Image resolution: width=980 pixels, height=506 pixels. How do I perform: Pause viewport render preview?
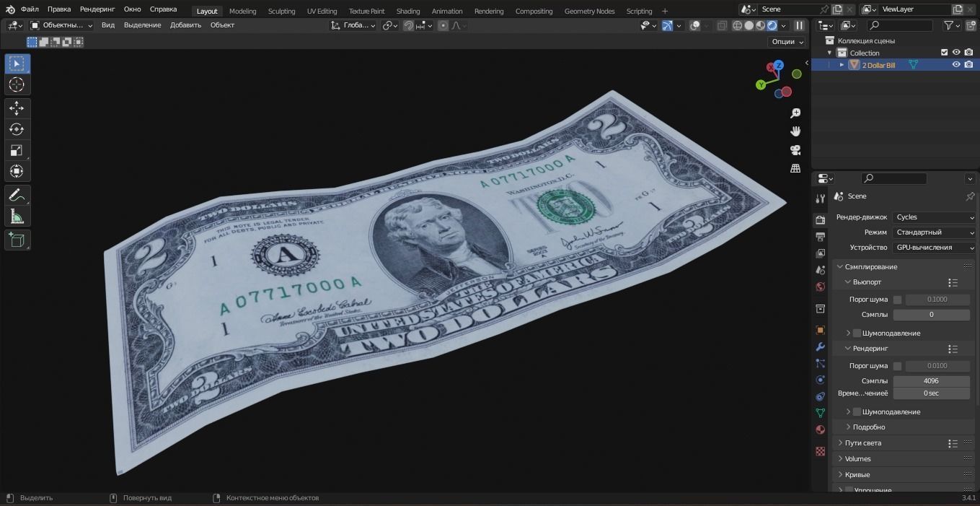click(x=799, y=25)
